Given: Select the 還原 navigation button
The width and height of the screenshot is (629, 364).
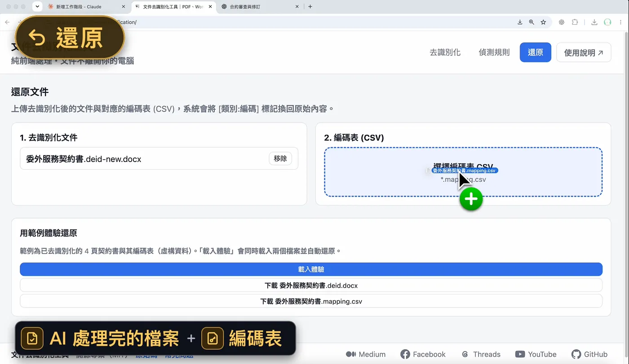Looking at the screenshot, I should (x=535, y=53).
